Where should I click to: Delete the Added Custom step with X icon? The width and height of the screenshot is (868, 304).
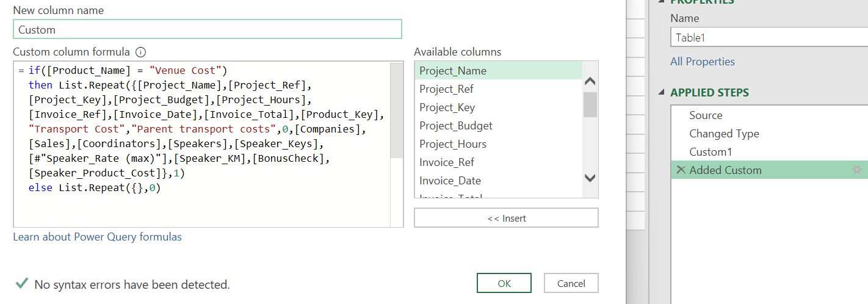[x=681, y=170]
